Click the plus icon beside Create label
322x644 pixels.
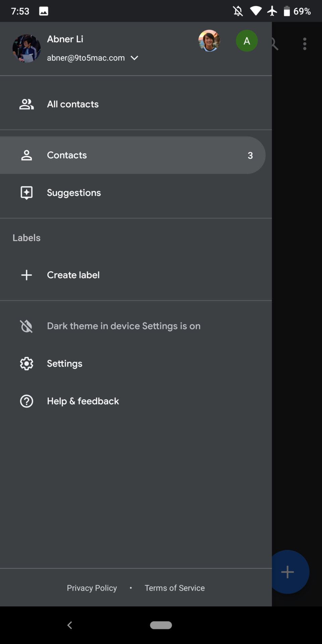(x=26, y=275)
